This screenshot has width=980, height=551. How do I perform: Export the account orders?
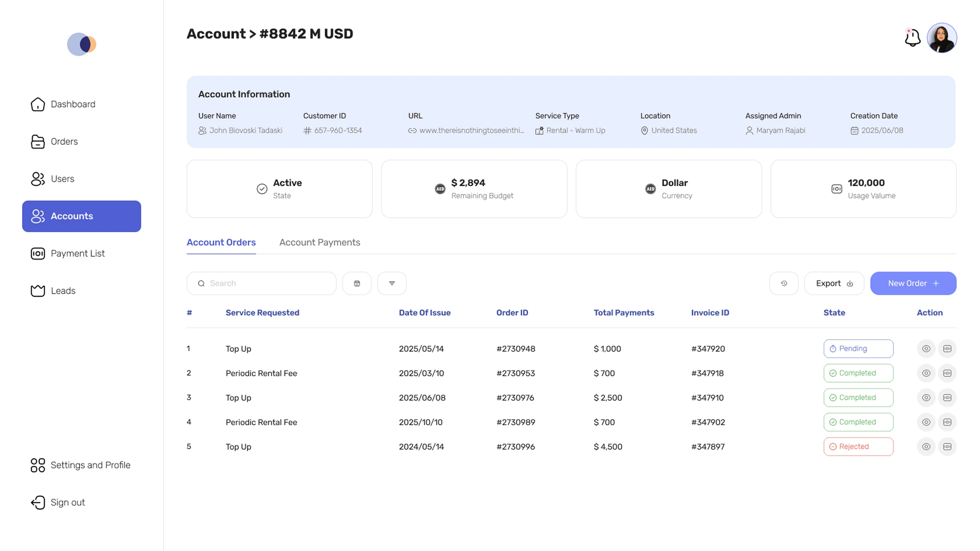click(834, 283)
